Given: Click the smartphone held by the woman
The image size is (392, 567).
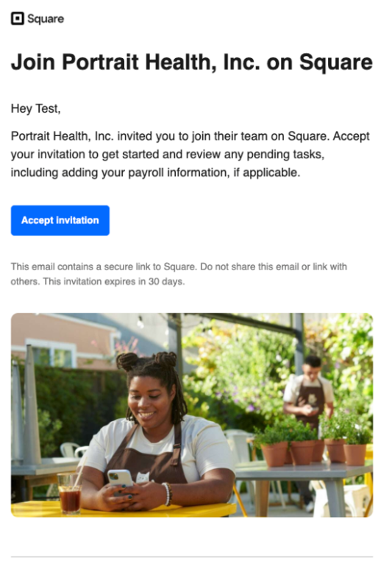Looking at the screenshot, I should click(121, 479).
